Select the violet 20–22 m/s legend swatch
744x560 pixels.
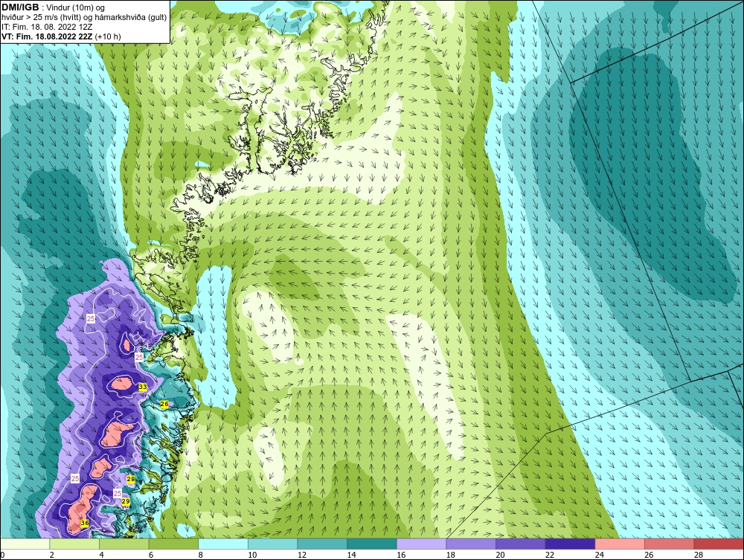(x=521, y=544)
